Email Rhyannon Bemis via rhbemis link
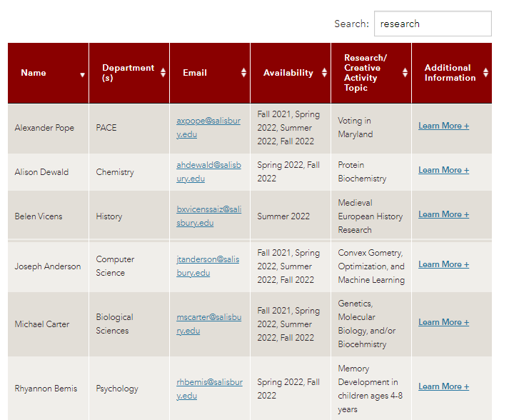 point(208,389)
